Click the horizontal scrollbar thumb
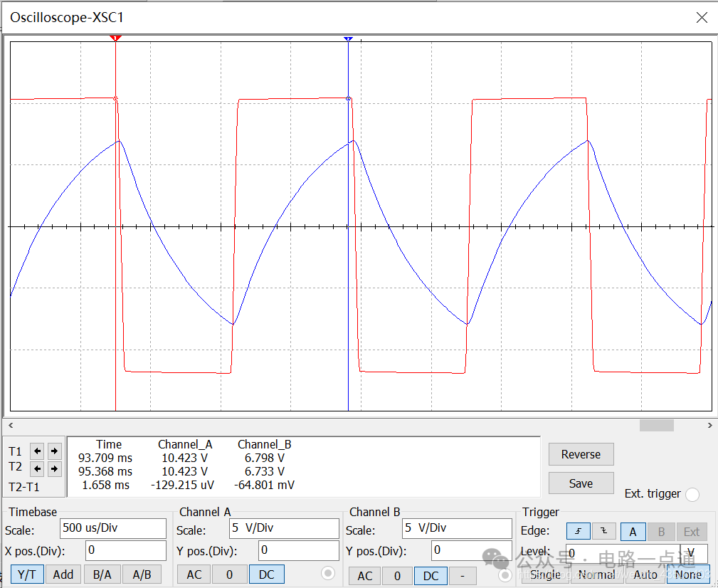 (656, 426)
